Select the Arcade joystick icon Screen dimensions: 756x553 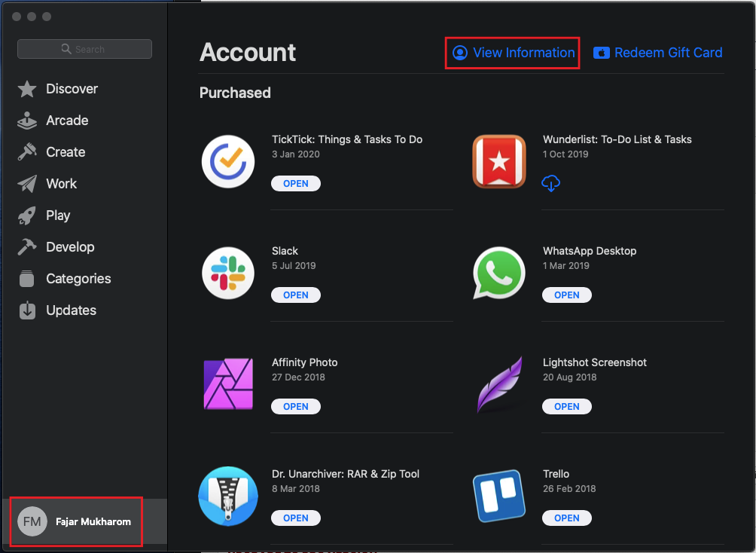point(27,121)
